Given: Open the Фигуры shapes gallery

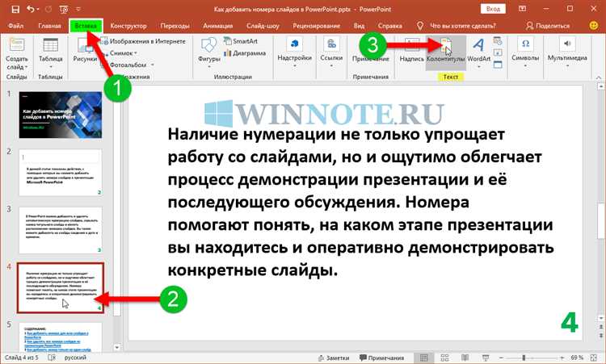Looking at the screenshot, I should pyautogui.click(x=209, y=53).
